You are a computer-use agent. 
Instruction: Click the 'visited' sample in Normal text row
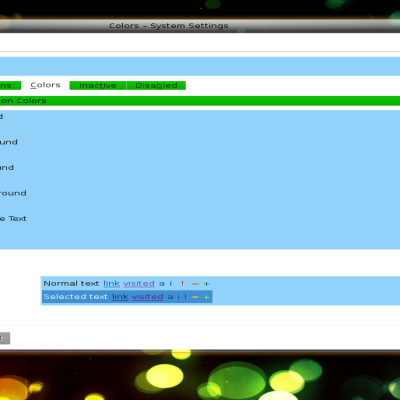[x=139, y=284]
